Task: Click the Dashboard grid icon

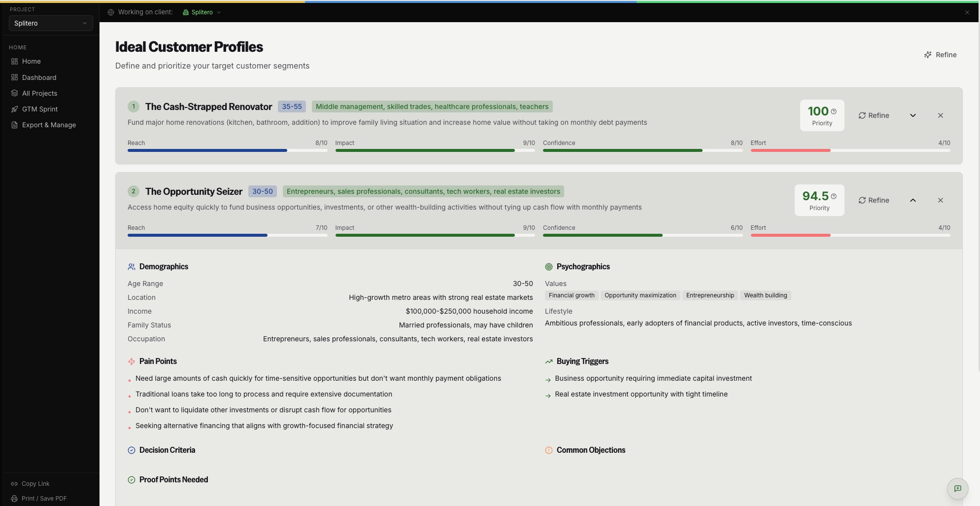Action: coord(14,77)
